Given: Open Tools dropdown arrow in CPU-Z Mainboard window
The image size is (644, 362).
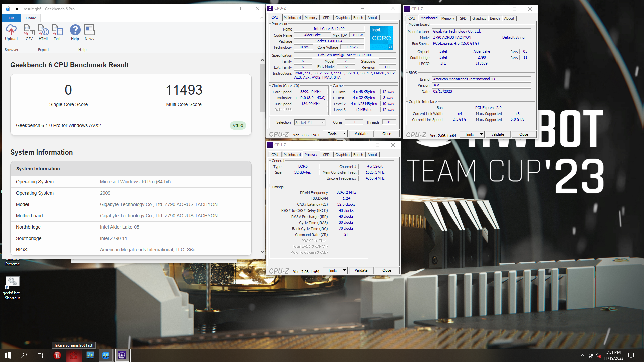Looking at the screenshot, I should pyautogui.click(x=481, y=134).
